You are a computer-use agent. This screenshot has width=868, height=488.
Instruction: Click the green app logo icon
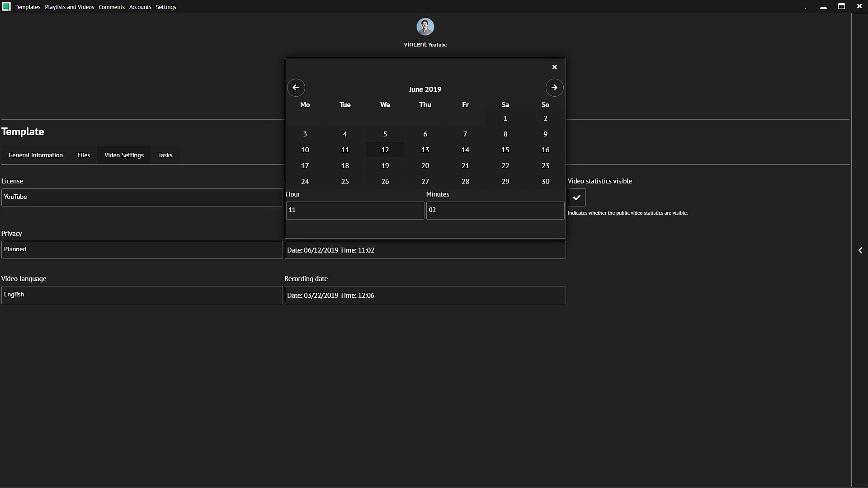pyautogui.click(x=6, y=7)
